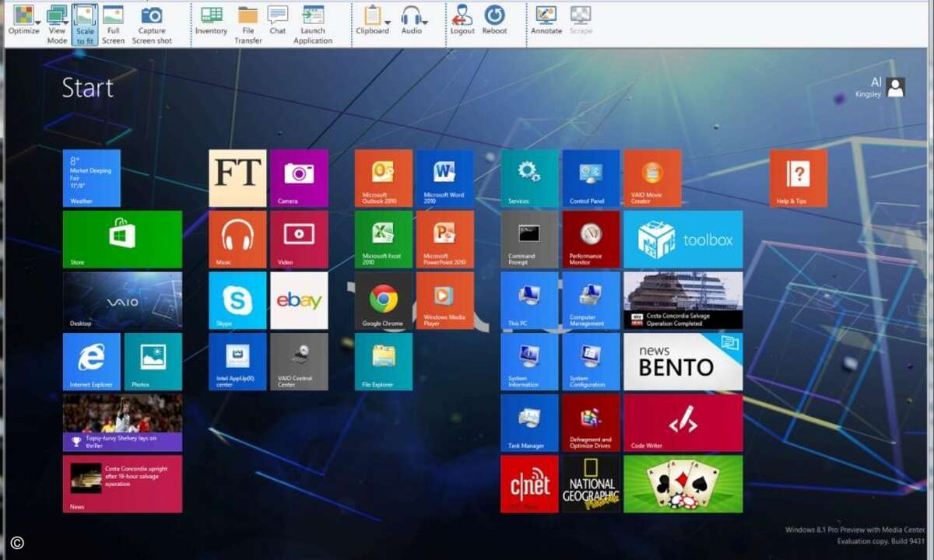Open the toolbox tile
The image size is (934, 560).
pos(683,240)
